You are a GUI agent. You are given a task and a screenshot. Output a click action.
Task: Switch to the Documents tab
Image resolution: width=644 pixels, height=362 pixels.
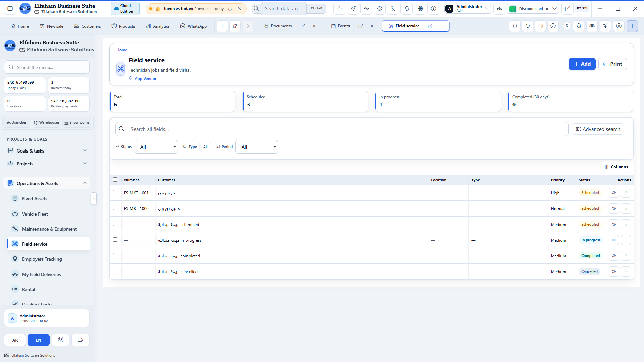click(281, 26)
